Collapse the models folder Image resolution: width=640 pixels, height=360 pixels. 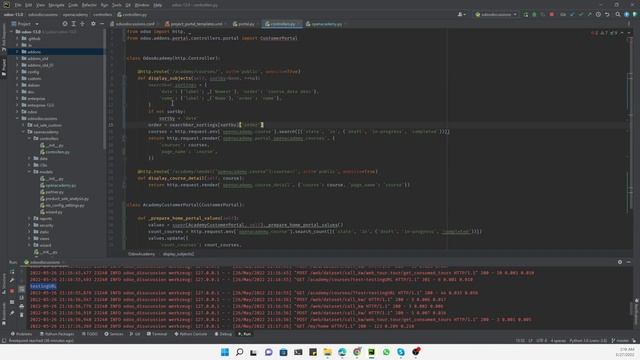[x=29, y=172]
